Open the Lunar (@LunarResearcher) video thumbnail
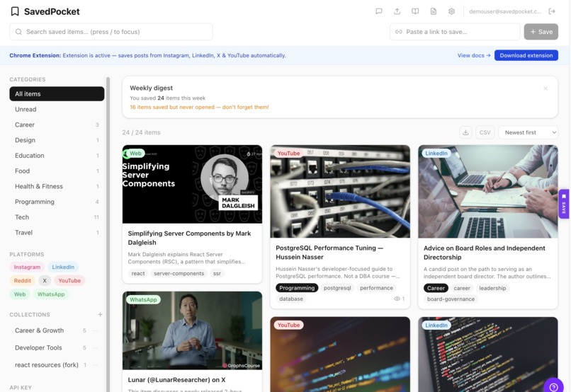Viewport: 571px width, 392px height. 192,330
